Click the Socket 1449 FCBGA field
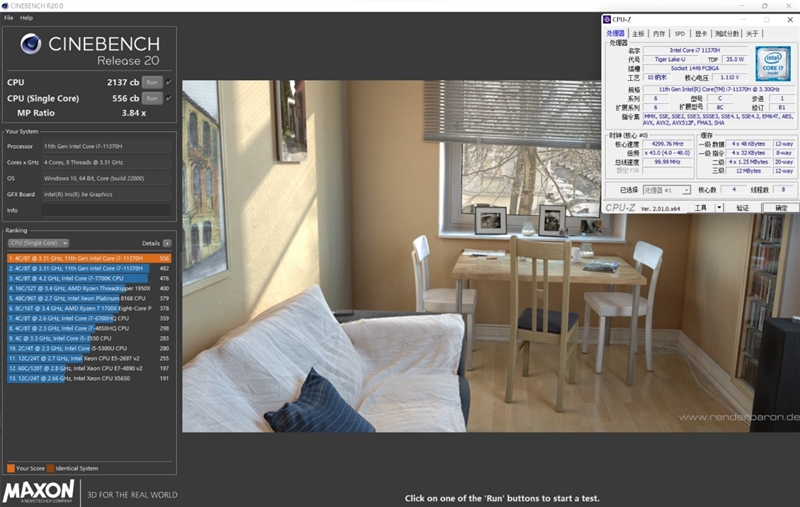Image resolution: width=800 pixels, height=507 pixels. coord(695,68)
